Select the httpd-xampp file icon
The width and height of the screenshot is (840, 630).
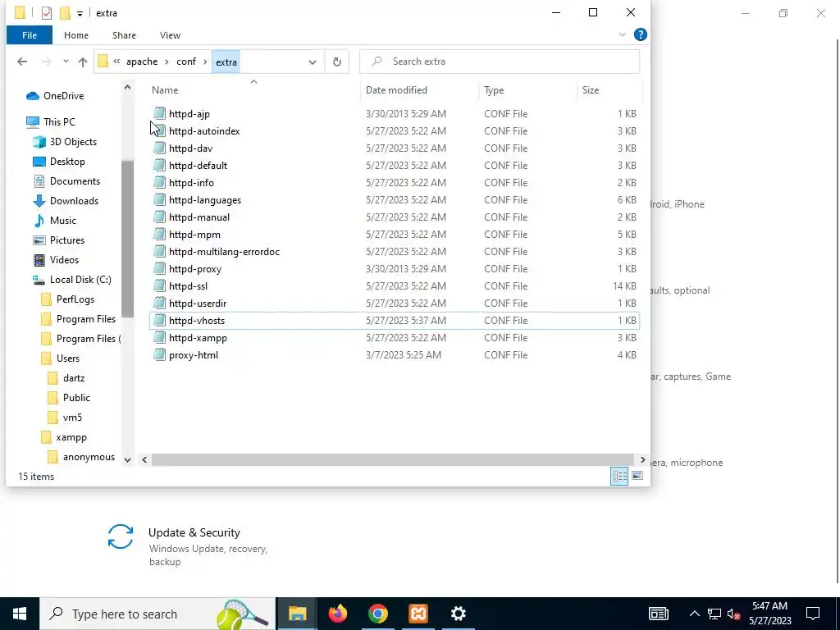(x=159, y=338)
